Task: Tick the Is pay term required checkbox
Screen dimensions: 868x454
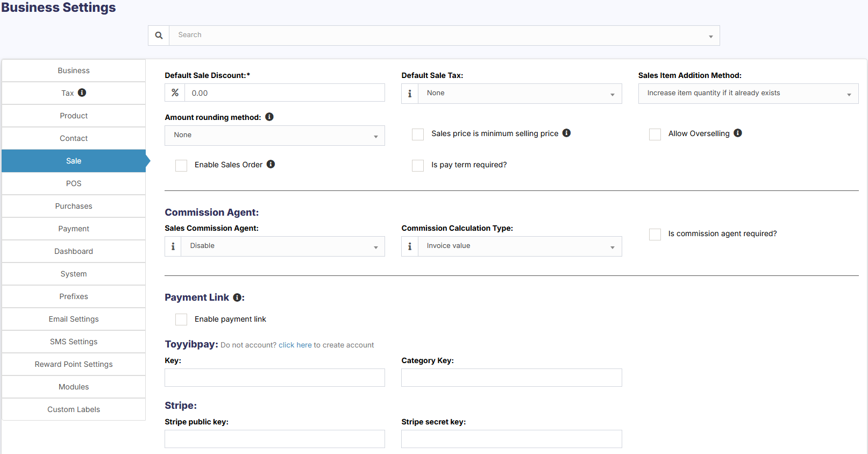Action: (418, 165)
